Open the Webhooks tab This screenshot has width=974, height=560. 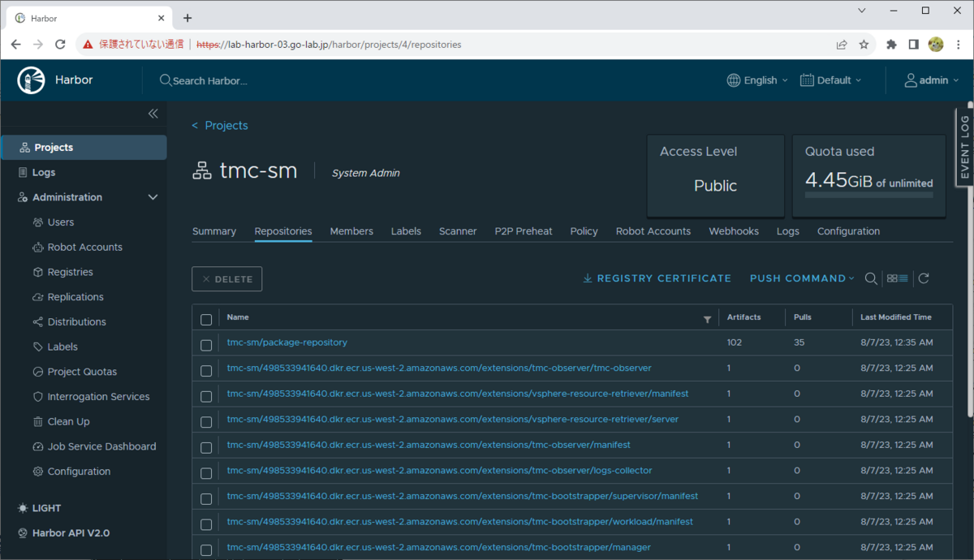[x=734, y=231]
